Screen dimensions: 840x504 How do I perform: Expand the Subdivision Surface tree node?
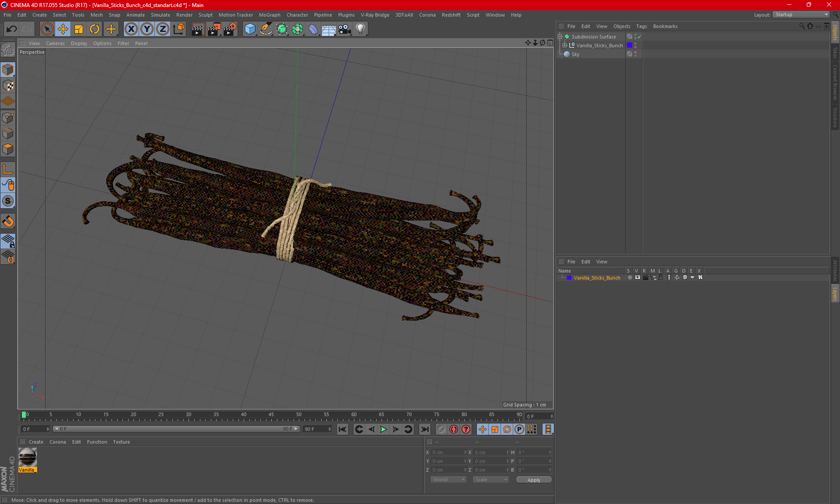pyautogui.click(x=560, y=37)
